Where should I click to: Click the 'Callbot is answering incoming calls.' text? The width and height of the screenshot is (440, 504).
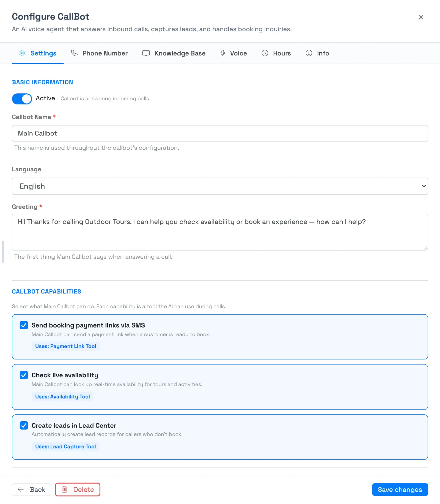click(x=105, y=99)
